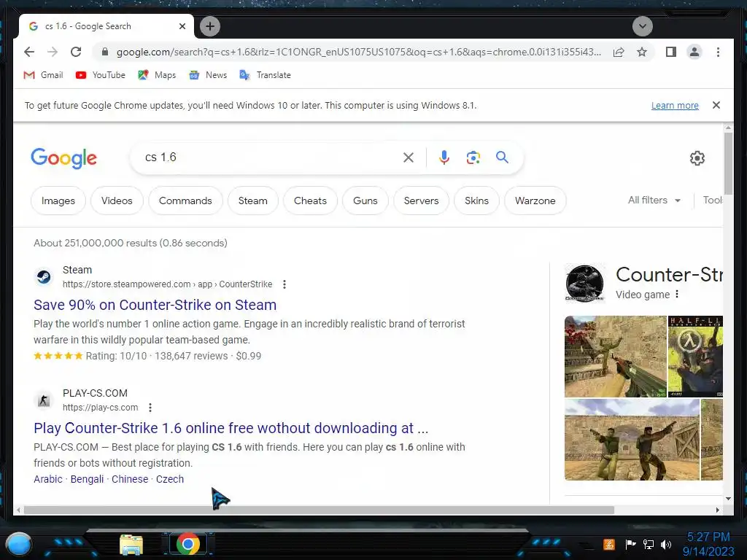Open the Chrome three-dot menu
This screenshot has width=747, height=560.
tap(718, 52)
